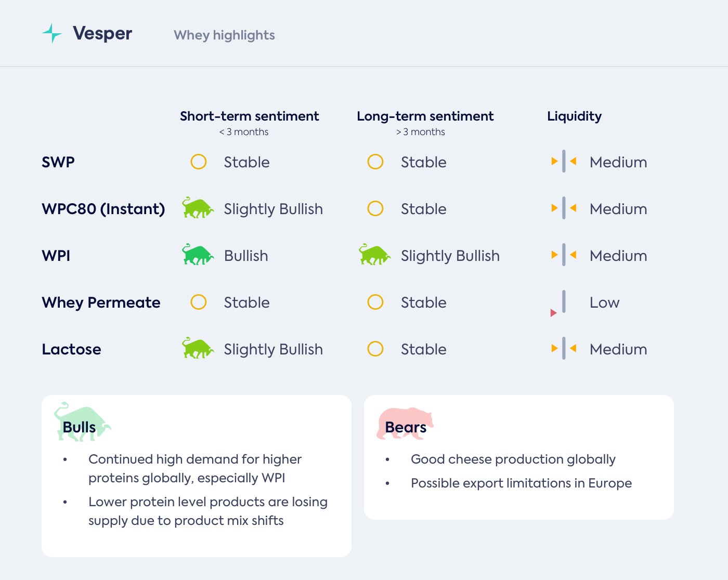728x580 pixels.
Task: Click the WPC80 (Instant) row label
Action: click(x=103, y=209)
